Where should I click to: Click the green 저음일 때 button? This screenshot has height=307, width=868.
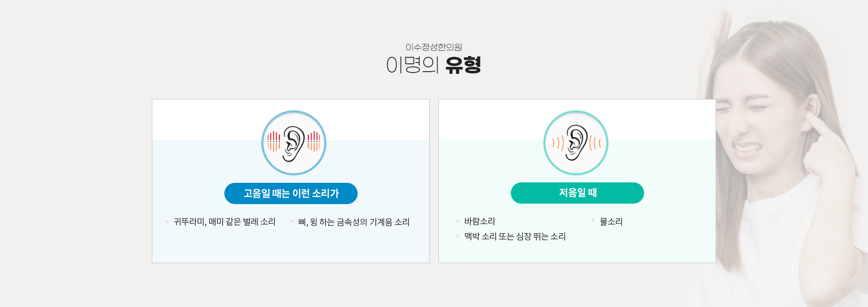(577, 193)
